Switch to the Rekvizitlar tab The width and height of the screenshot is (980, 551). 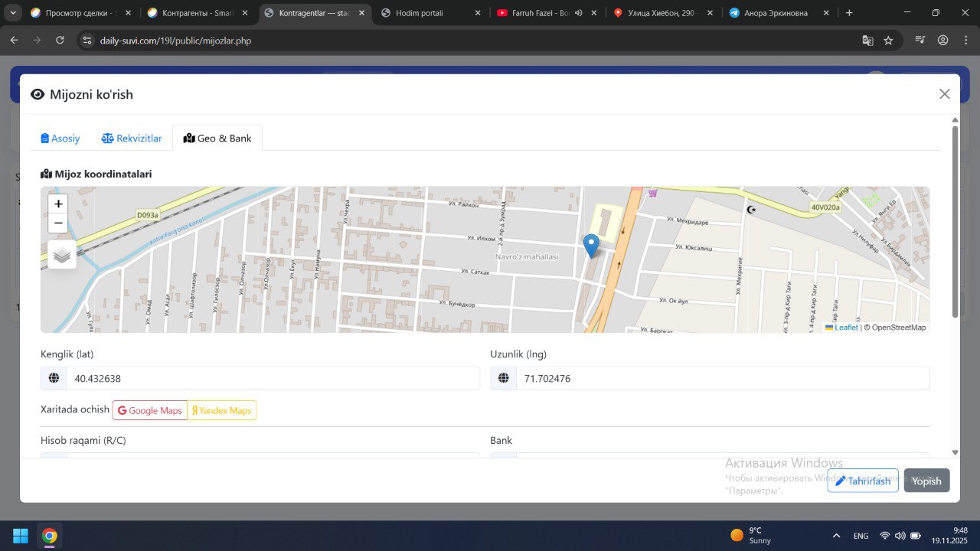pyautogui.click(x=132, y=139)
